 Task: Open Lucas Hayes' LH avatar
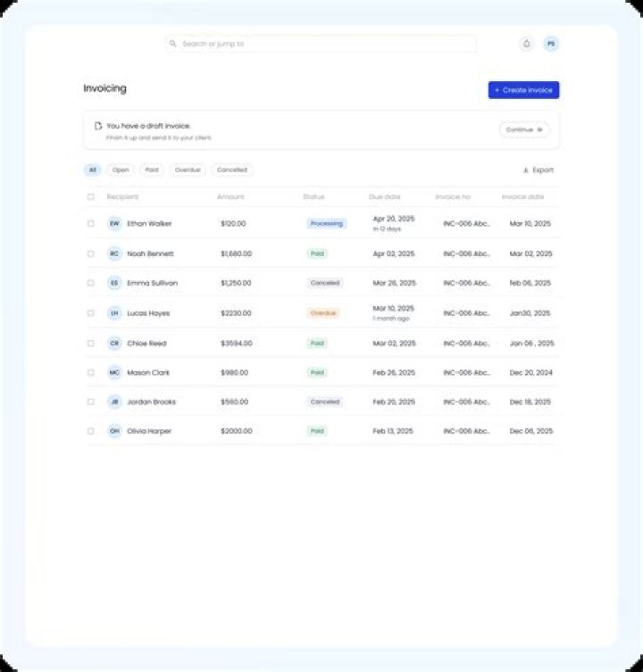[114, 313]
